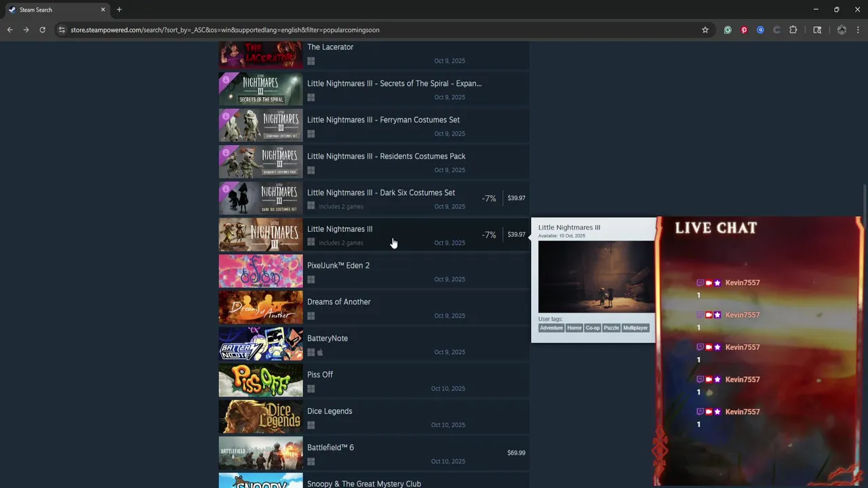868x488 pixels.
Task: Open the Pinterest extension
Action: (x=744, y=30)
